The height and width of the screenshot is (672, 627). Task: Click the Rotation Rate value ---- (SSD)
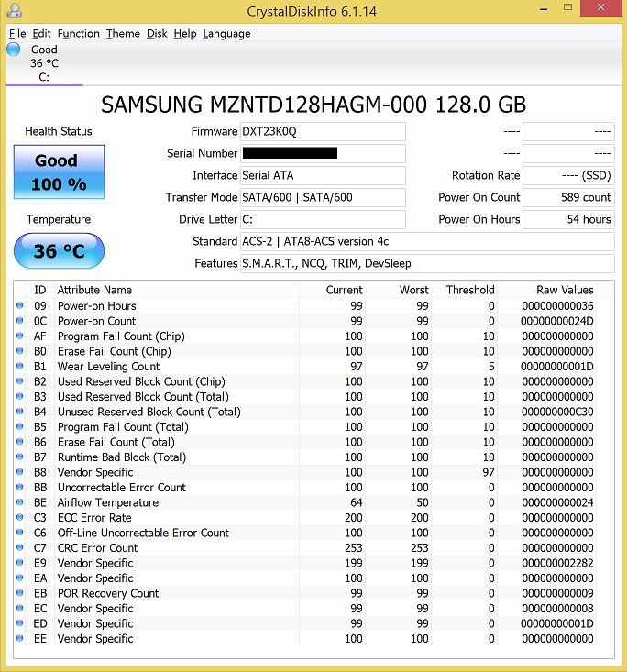coord(568,175)
